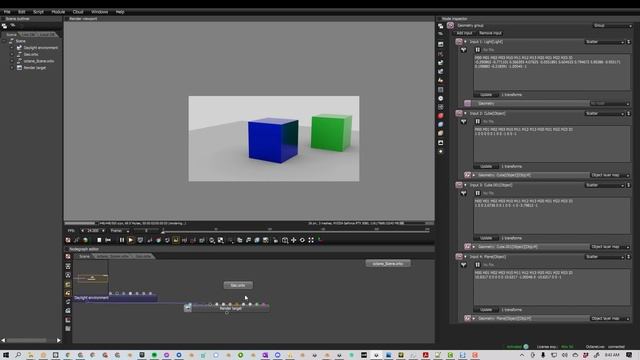
Task: Click the restart render icon beside stop
Action: (108, 240)
